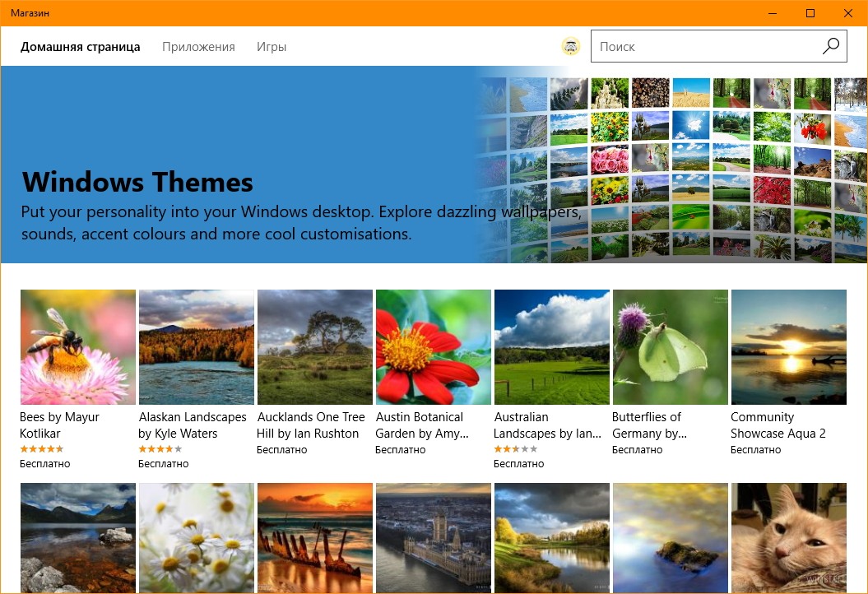Open the white daisies theme thumbnail
This screenshot has height=594, width=868.
(x=197, y=538)
